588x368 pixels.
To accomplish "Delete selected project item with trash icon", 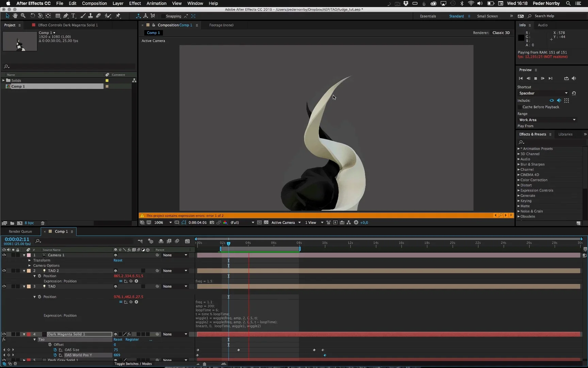I will click(x=43, y=223).
